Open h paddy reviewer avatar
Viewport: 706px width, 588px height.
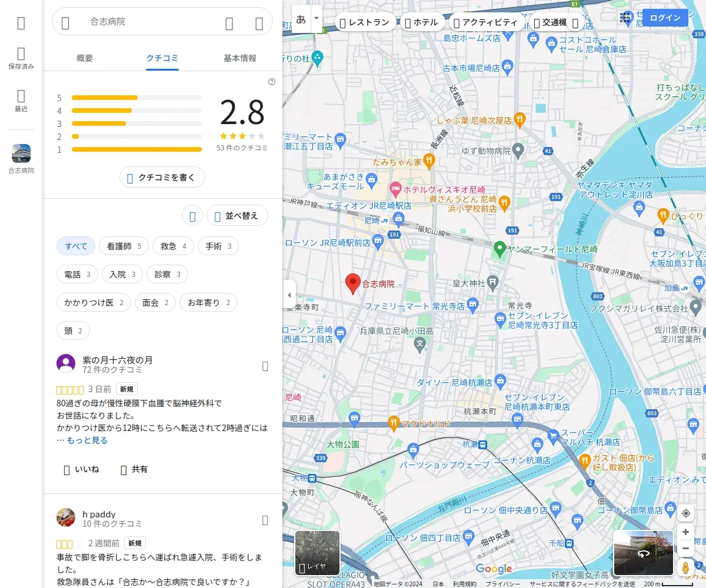(x=66, y=517)
